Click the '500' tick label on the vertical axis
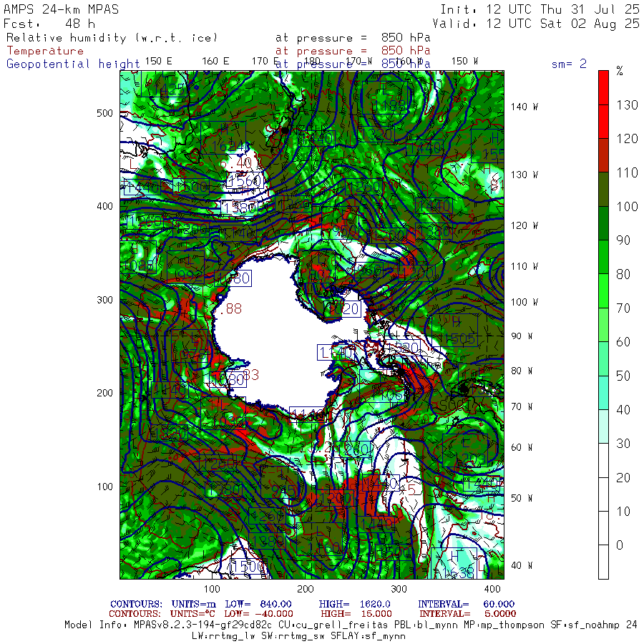This screenshot has width=644, height=644. pyautogui.click(x=104, y=113)
